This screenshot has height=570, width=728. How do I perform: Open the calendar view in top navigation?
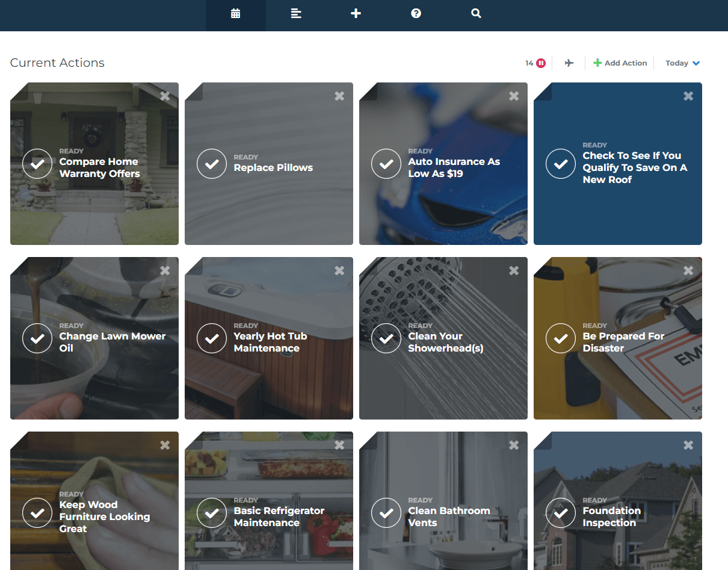235,13
